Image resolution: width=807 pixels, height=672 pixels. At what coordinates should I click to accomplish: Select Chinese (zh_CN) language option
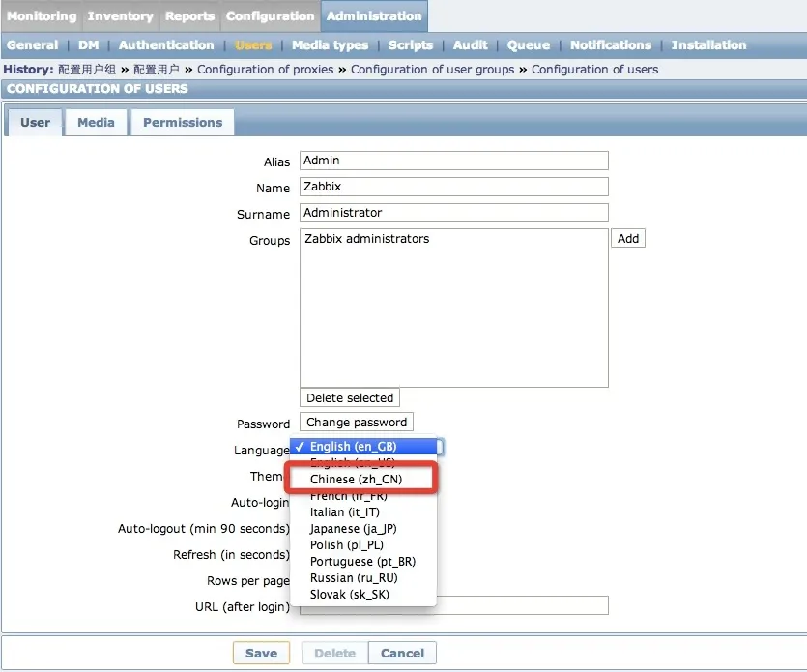tap(363, 479)
